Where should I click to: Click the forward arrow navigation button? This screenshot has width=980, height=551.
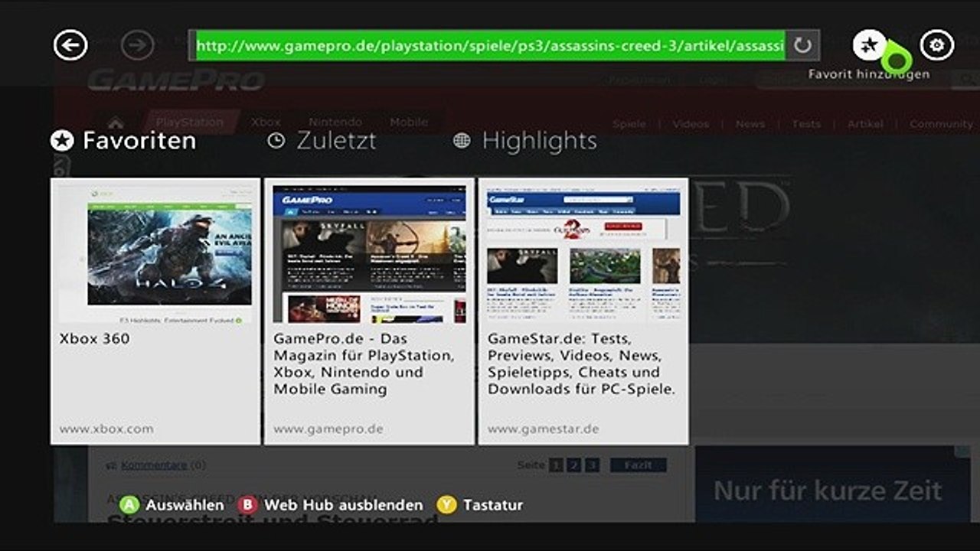[137, 46]
